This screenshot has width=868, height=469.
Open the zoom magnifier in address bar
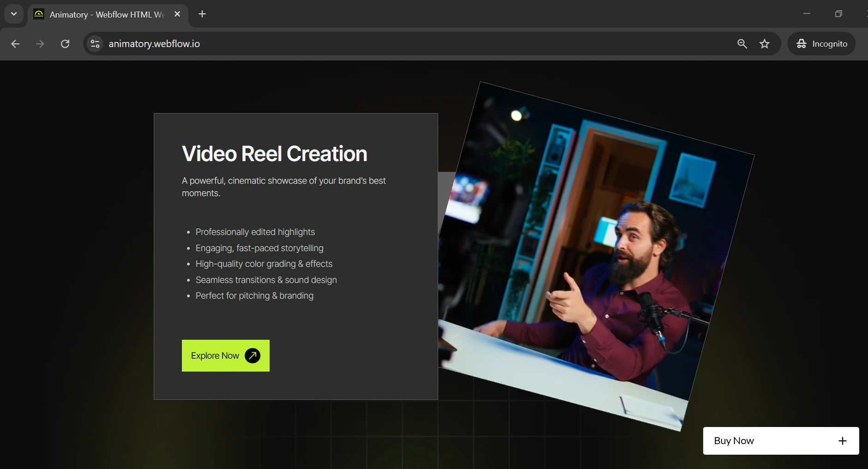point(742,44)
